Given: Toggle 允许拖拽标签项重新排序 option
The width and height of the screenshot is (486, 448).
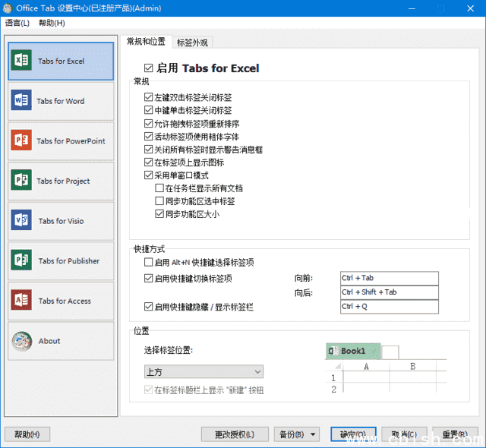Looking at the screenshot, I should [x=149, y=123].
